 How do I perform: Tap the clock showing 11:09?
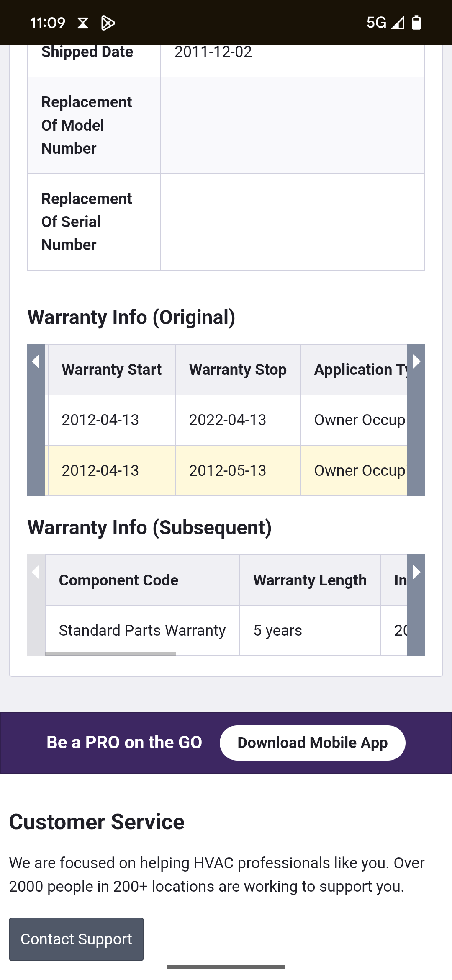point(48,23)
